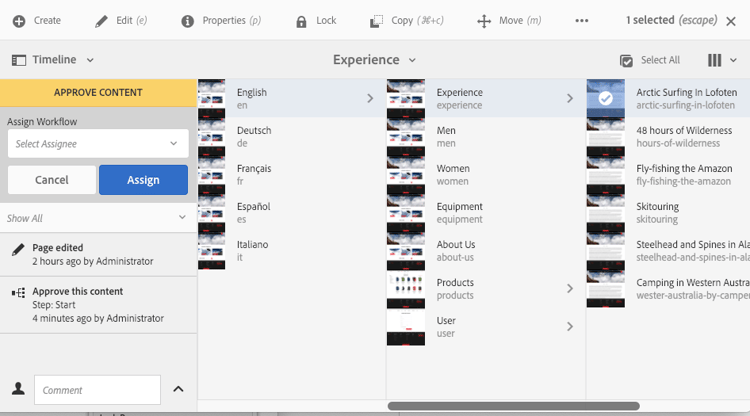Click the Move arrows icon

pyautogui.click(x=484, y=21)
